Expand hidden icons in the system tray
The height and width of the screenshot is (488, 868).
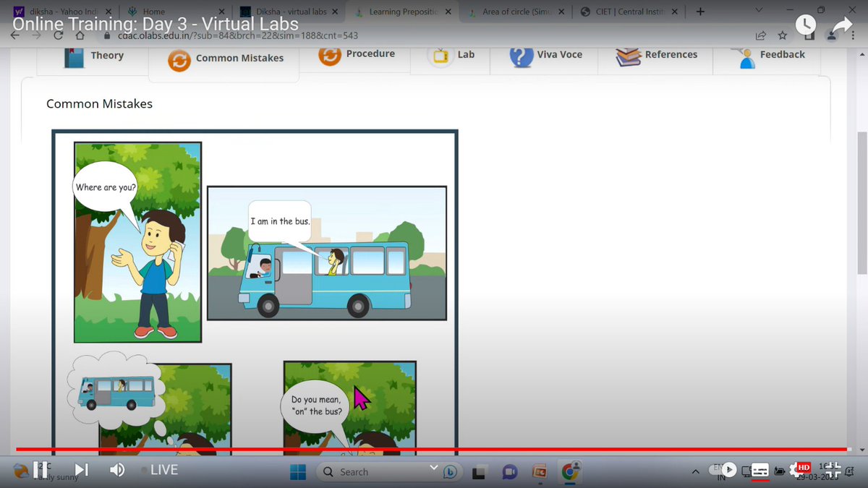pos(695,470)
